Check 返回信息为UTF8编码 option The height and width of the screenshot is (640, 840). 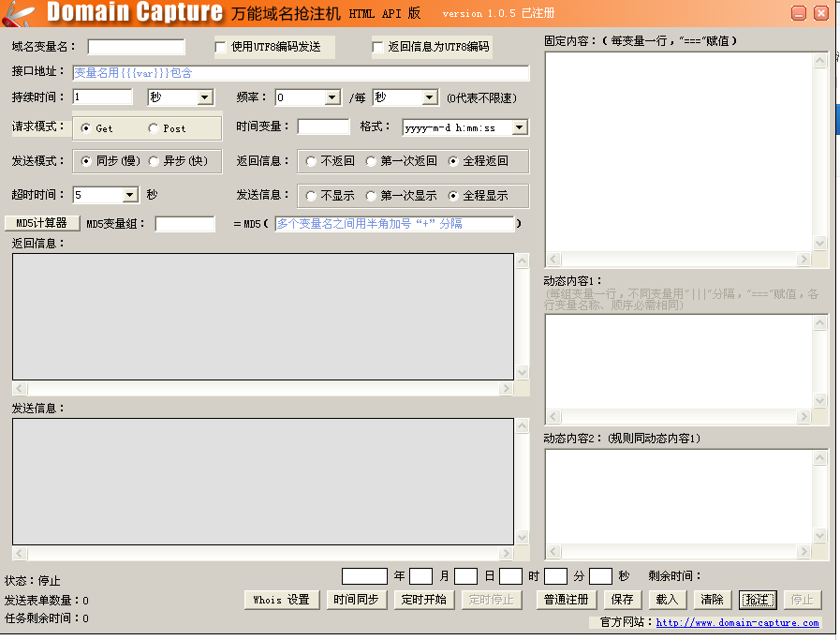tap(378, 47)
